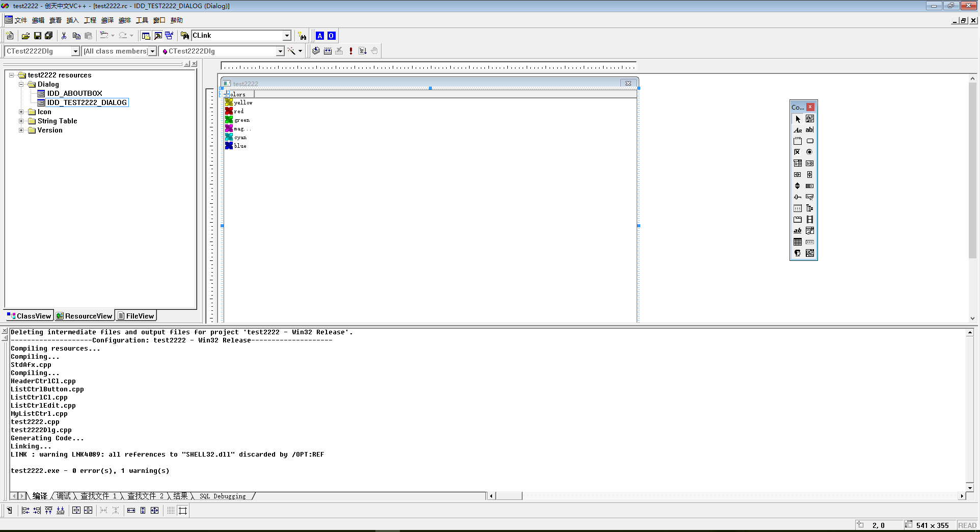This screenshot has width=980, height=532.
Task: Expand the Icon folder
Action: point(21,112)
